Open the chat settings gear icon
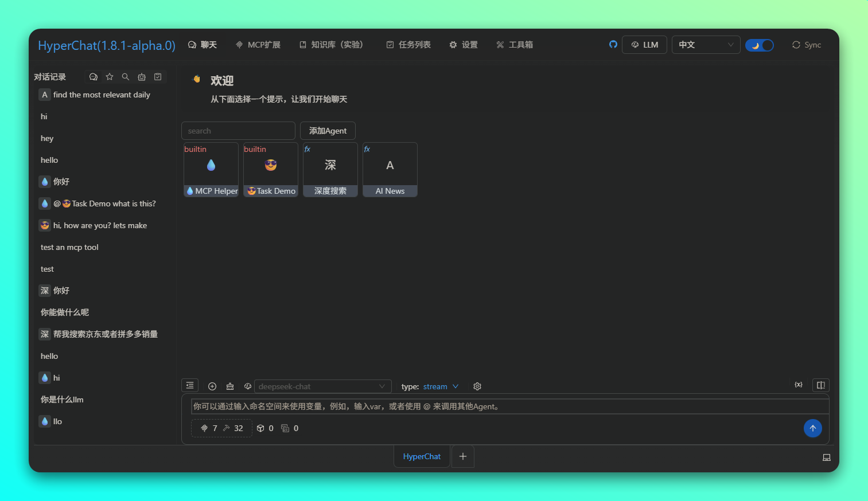868x501 pixels. 477,386
